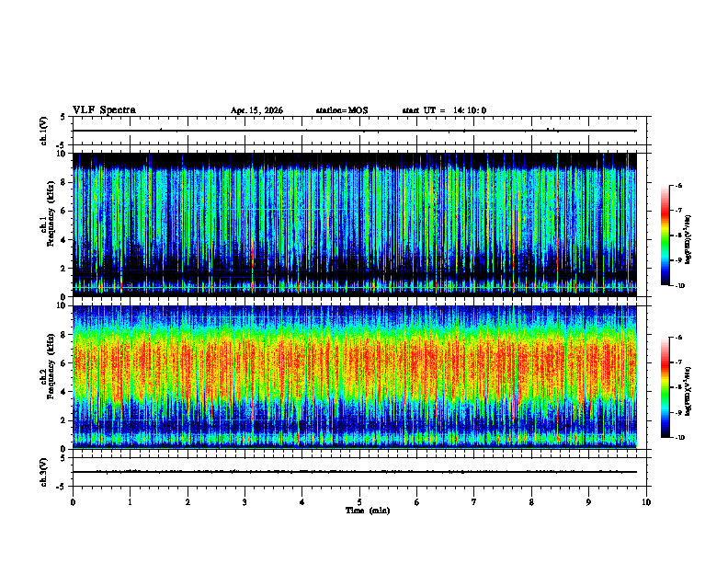This screenshot has height=563, width=728.
Task: Click time axis tick label "6"
Action: (x=417, y=502)
